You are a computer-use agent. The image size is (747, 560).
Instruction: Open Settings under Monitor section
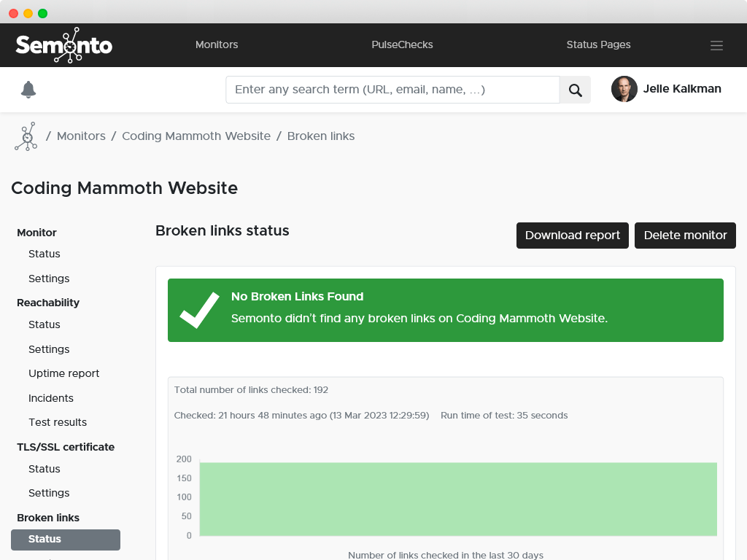[x=49, y=279]
